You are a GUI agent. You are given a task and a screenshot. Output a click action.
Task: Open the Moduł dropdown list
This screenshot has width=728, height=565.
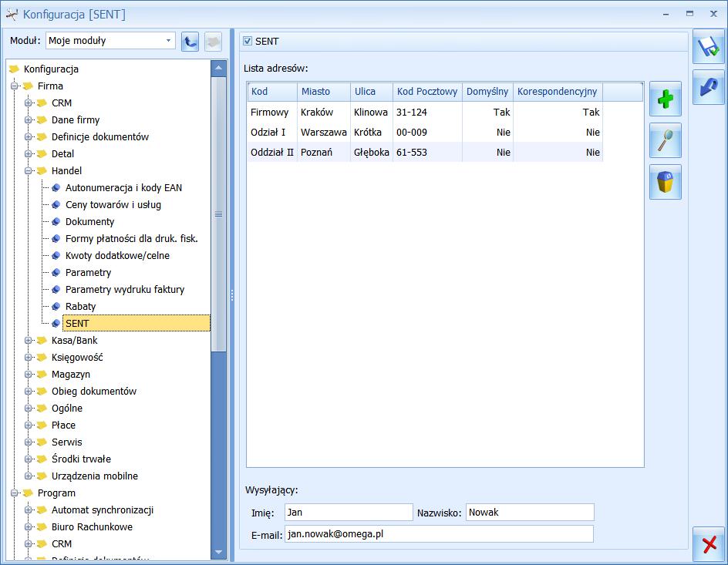pos(169,41)
